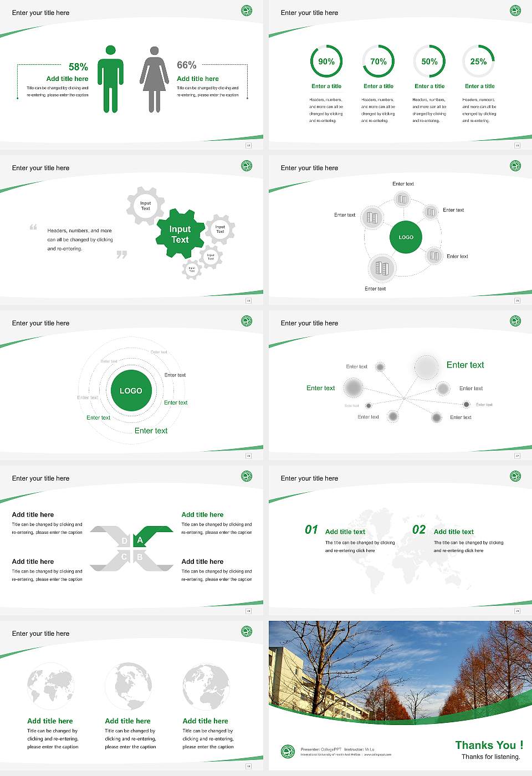Click large green 'Enter text' on the bubble network slide
The image size is (532, 776).
click(x=465, y=365)
